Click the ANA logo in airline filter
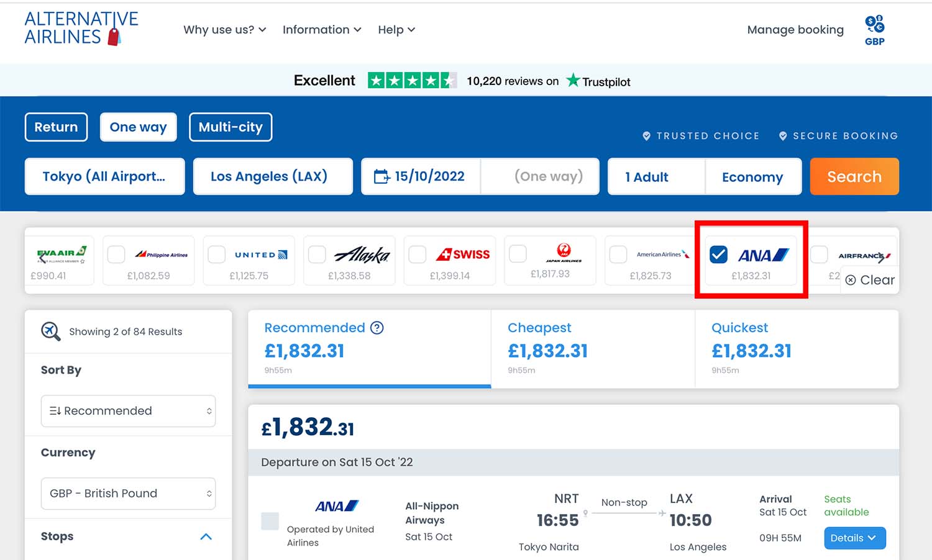932x560 pixels. click(x=764, y=255)
